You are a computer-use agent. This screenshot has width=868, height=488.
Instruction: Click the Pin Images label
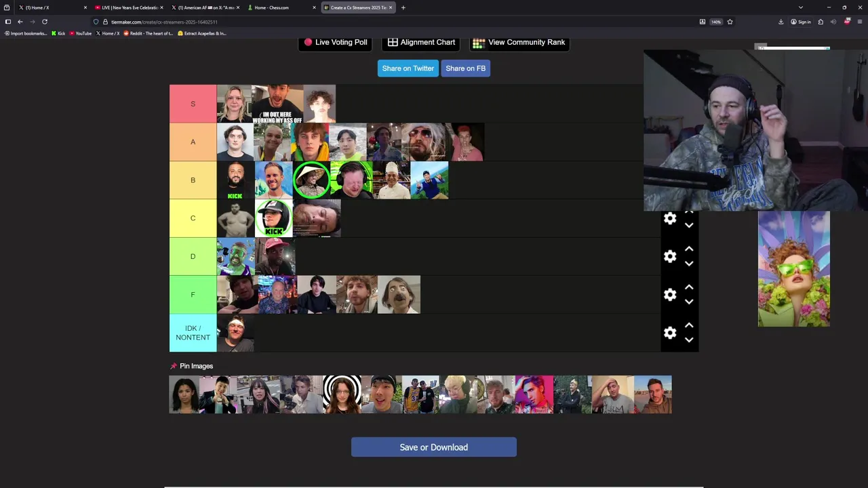[191, 366]
